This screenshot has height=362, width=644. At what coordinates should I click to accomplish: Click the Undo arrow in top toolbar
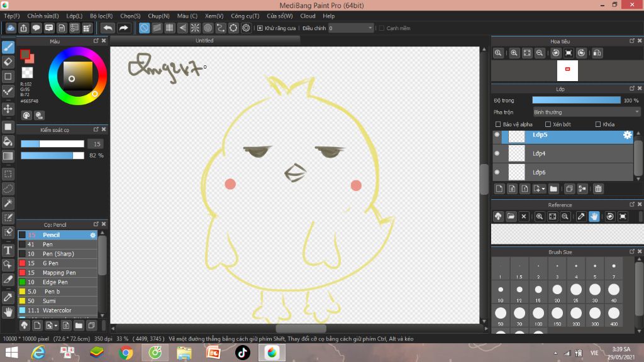click(108, 28)
